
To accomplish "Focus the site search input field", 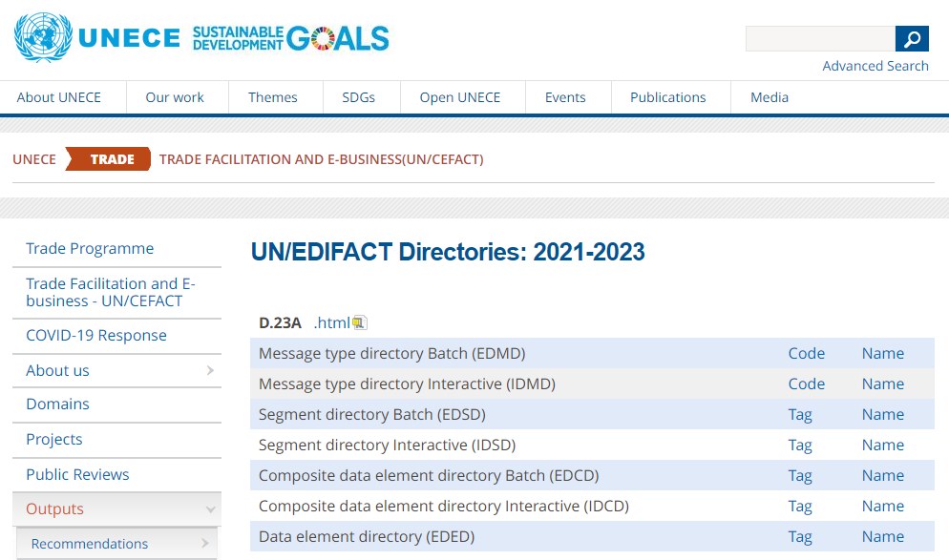I will [820, 39].
